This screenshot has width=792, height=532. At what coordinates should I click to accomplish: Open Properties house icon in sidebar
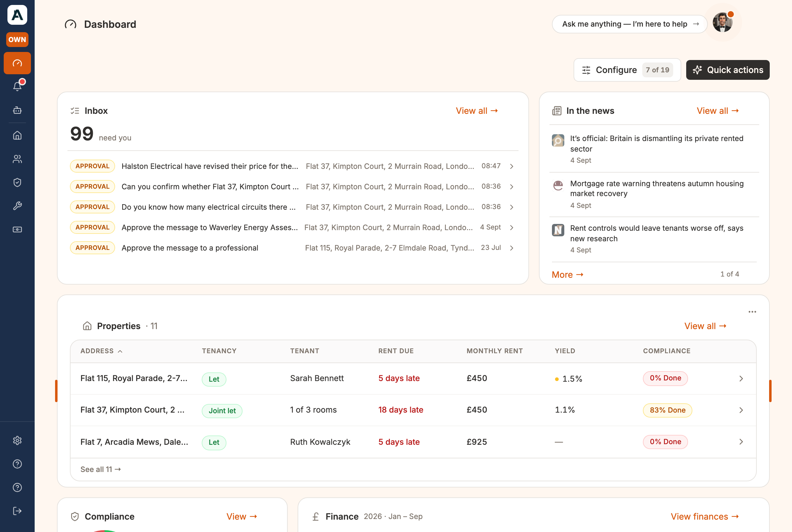tap(17, 135)
